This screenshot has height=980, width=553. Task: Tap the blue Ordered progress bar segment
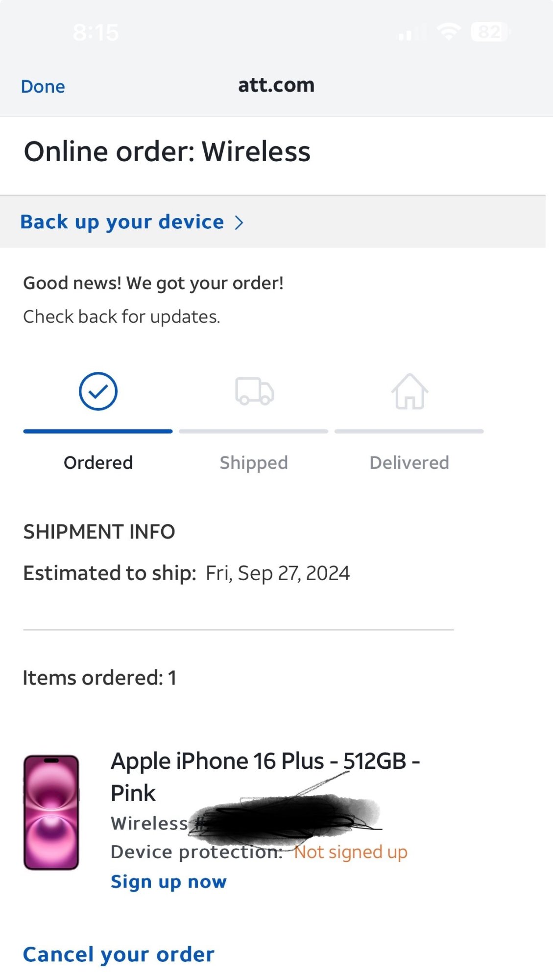point(98,431)
